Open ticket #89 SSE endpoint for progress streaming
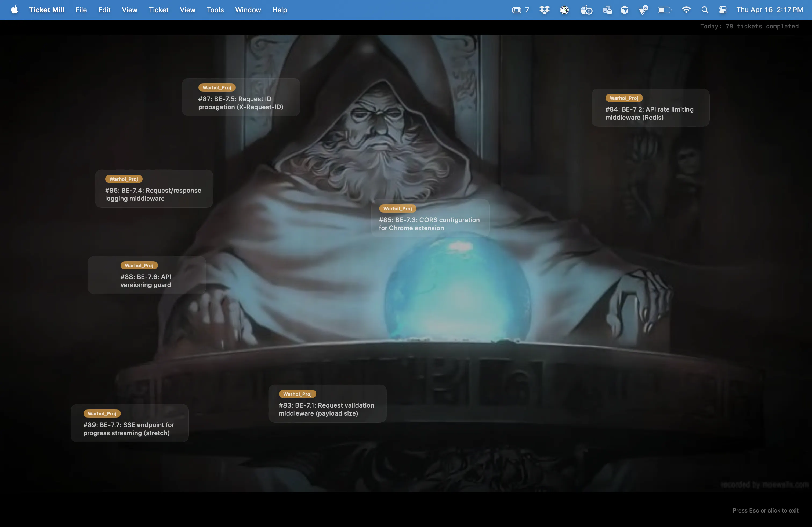The height and width of the screenshot is (527, 812). click(x=130, y=423)
